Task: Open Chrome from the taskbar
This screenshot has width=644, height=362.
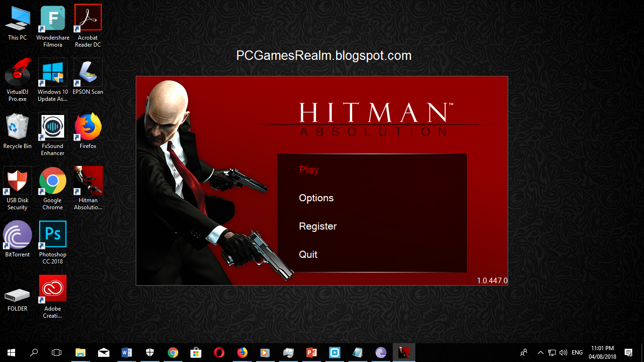Action: point(173,352)
